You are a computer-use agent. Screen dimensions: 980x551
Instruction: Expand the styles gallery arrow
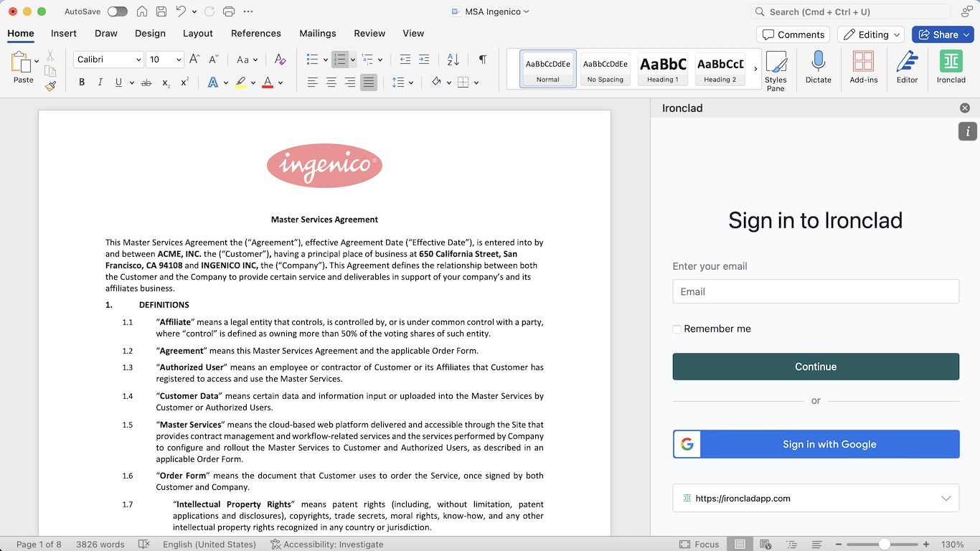click(755, 69)
